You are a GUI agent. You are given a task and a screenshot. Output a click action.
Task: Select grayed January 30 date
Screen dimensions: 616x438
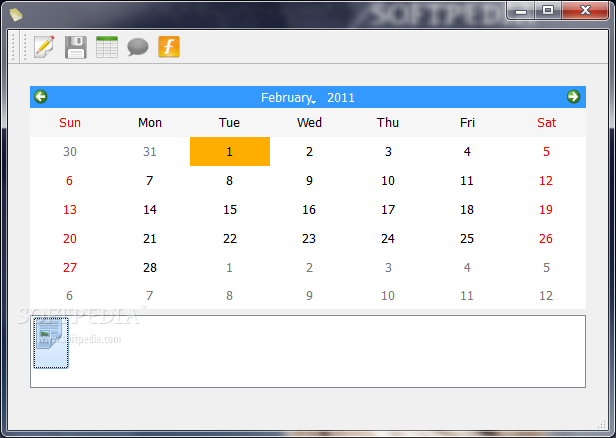[70, 151]
